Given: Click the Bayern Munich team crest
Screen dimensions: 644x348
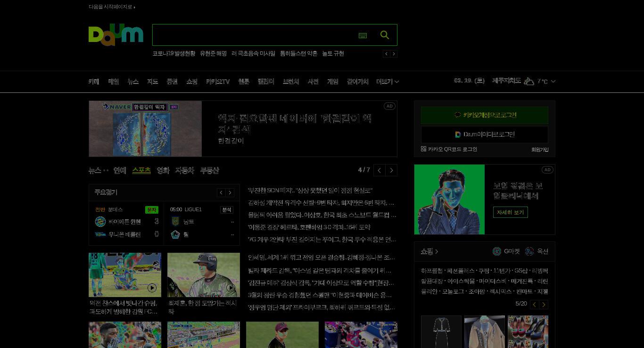Looking at the screenshot, I should click(100, 222).
